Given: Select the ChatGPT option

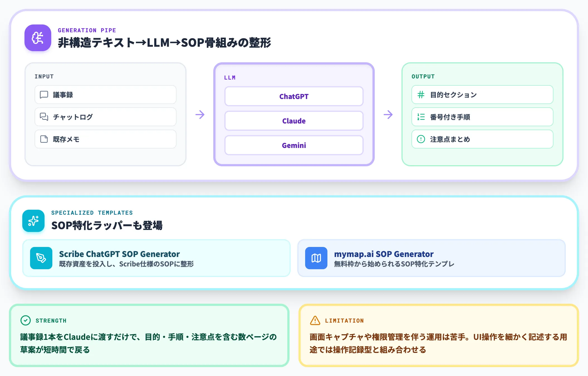Looking at the screenshot, I should (x=294, y=96).
